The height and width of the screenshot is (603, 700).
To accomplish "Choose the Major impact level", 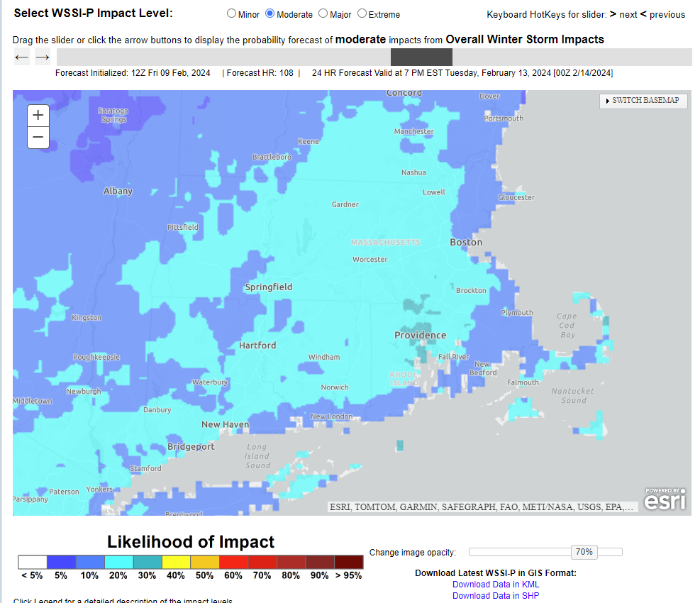I will [x=323, y=13].
